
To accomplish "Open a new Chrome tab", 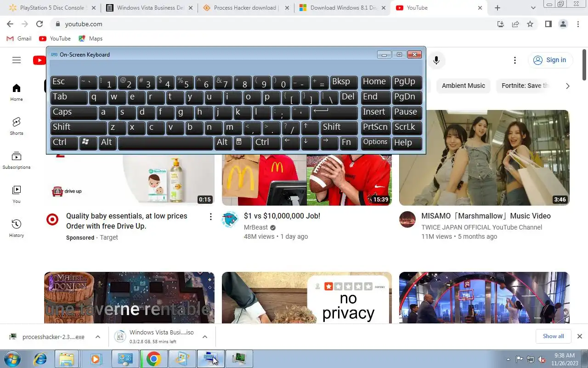I will coord(498,8).
